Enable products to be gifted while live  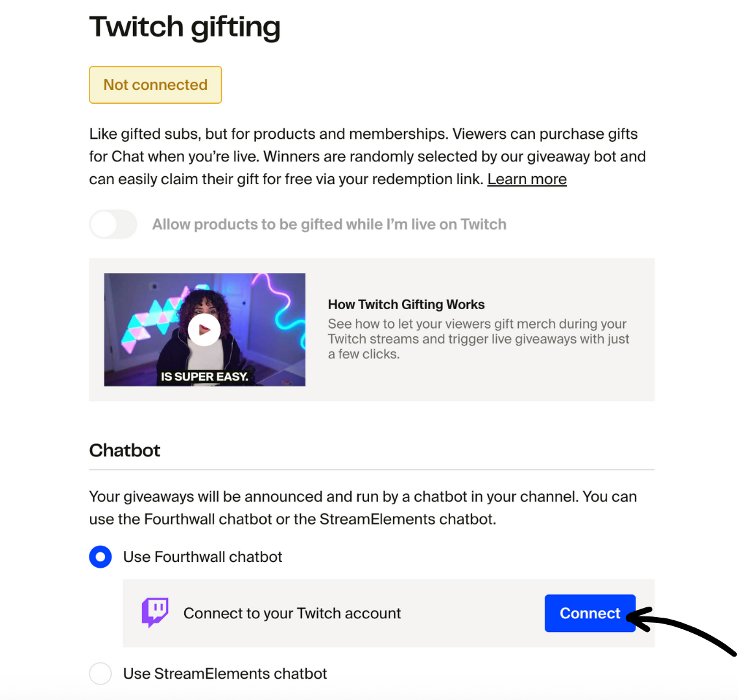pyautogui.click(x=113, y=224)
